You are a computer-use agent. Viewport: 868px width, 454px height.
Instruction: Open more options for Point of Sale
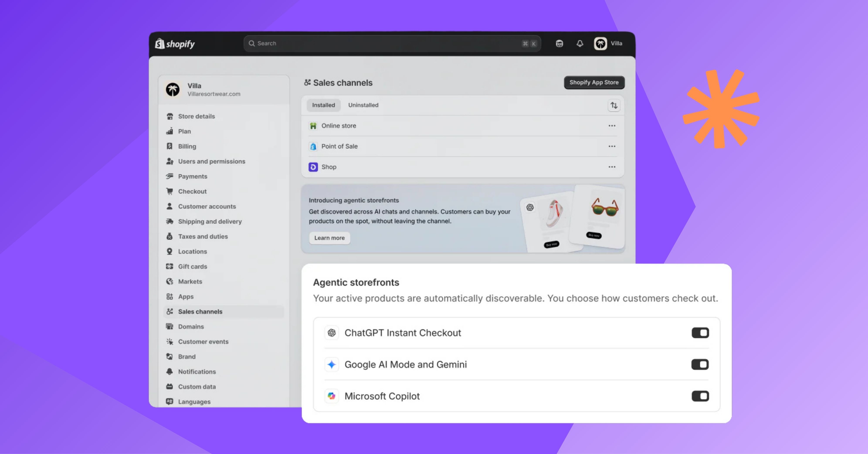(x=612, y=146)
